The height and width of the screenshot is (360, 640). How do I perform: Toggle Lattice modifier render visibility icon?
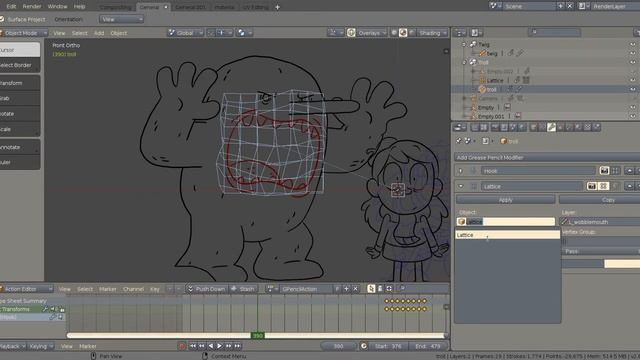(x=592, y=186)
